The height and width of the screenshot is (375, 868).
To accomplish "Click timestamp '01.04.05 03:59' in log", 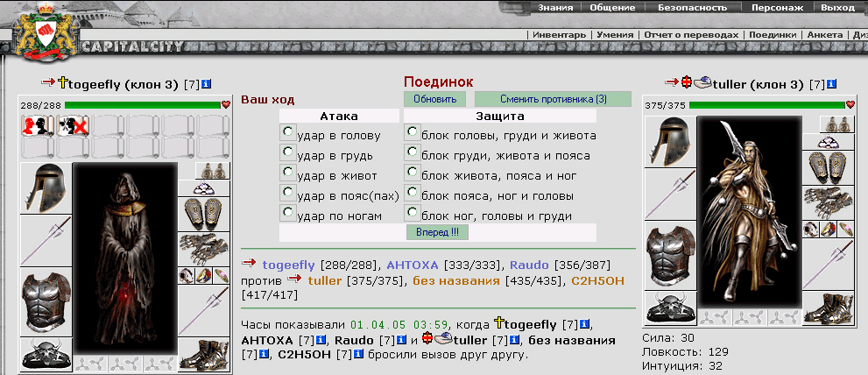I will 401,324.
